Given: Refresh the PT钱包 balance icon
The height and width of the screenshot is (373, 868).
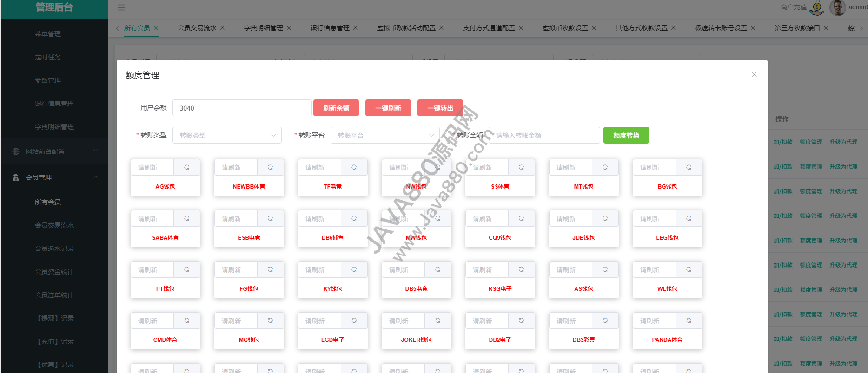Looking at the screenshot, I should coord(187,269).
